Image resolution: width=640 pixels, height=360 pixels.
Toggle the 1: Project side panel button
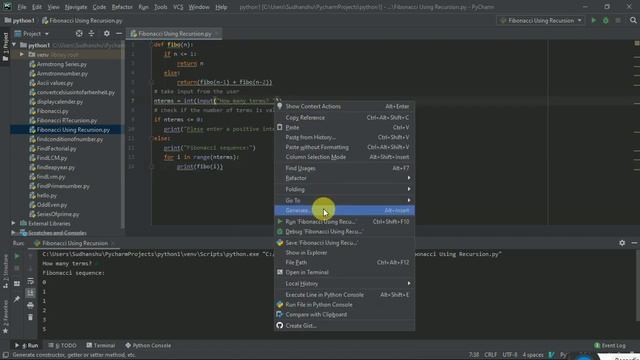click(5, 47)
